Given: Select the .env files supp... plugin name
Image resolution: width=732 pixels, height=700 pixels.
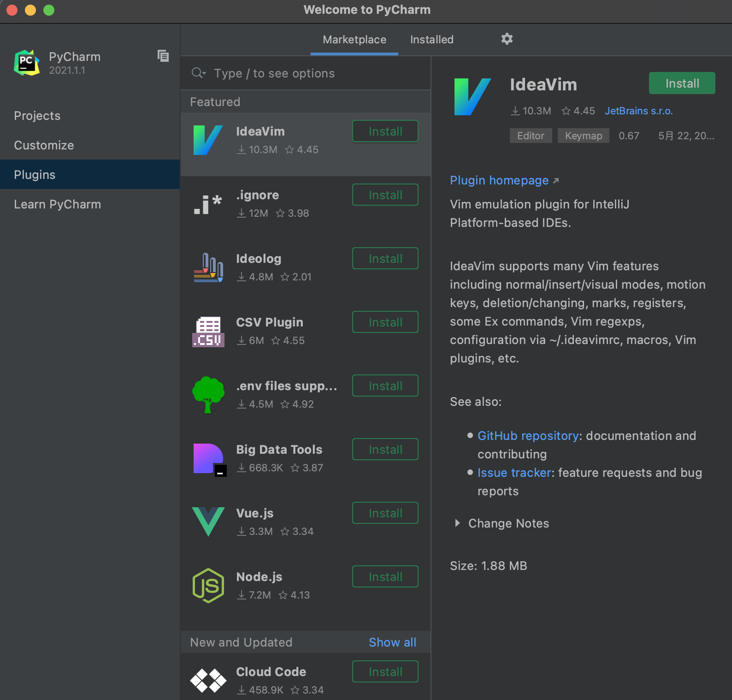Looking at the screenshot, I should point(287,386).
